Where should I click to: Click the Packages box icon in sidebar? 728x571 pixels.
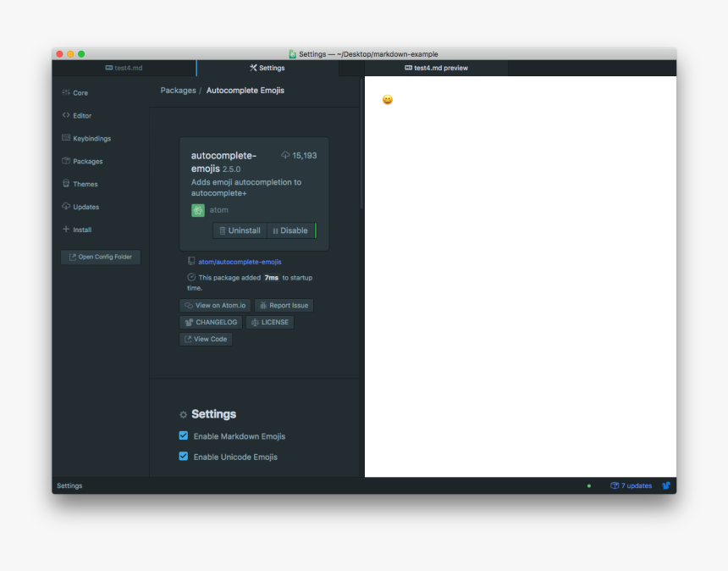66,161
